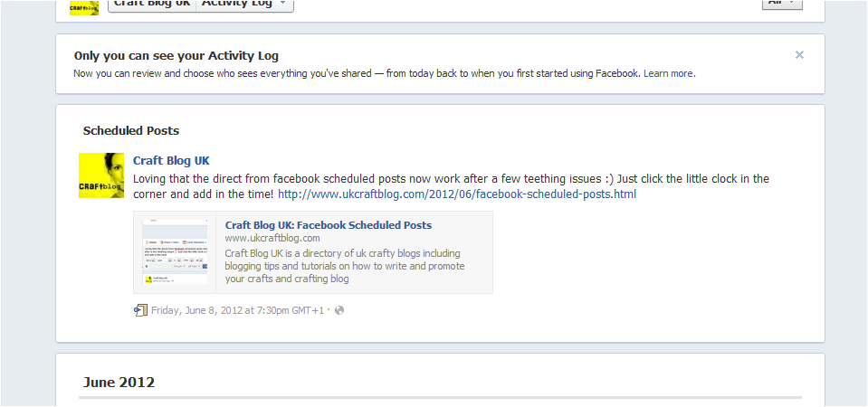Click the scheduled post icon beside the date
Viewport: 868px width, 407px height.
[140, 310]
